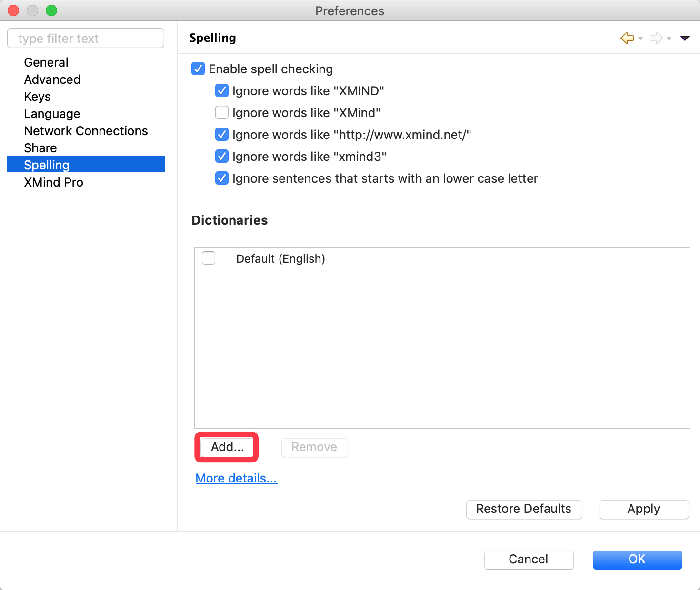Click the Apply button
Screen dimensions: 700x590
[x=644, y=509]
